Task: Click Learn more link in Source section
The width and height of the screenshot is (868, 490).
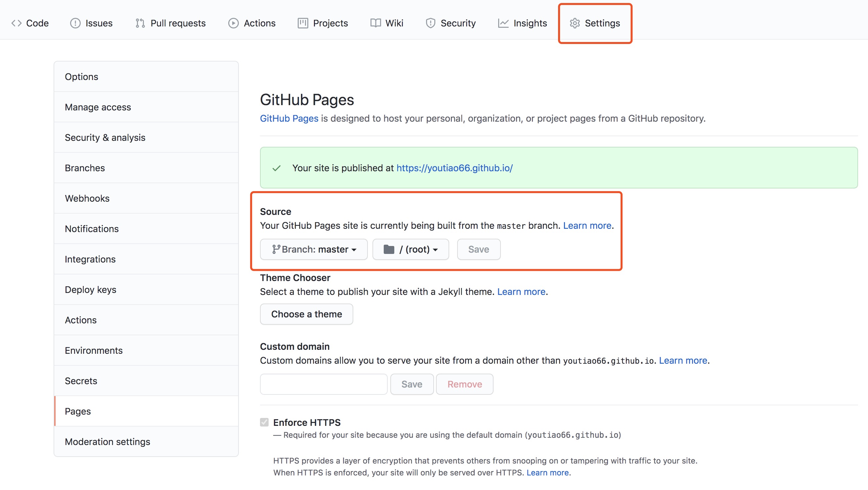Action: coord(587,225)
